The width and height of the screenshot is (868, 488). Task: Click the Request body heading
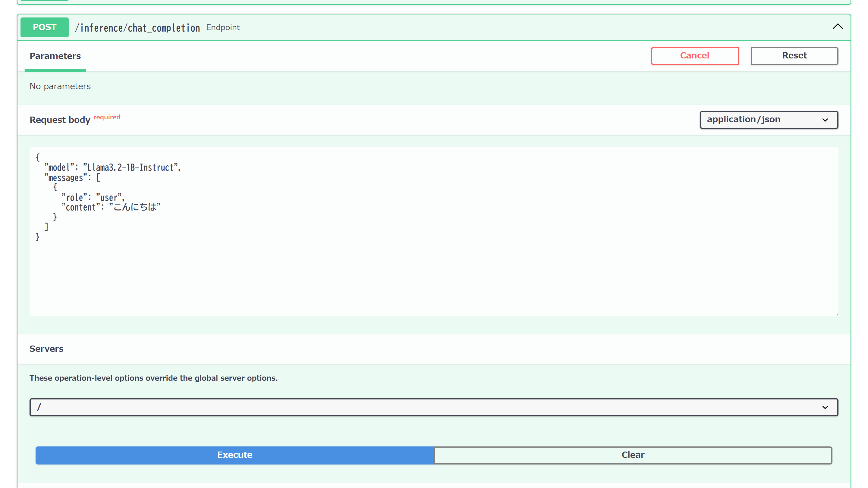pos(60,120)
